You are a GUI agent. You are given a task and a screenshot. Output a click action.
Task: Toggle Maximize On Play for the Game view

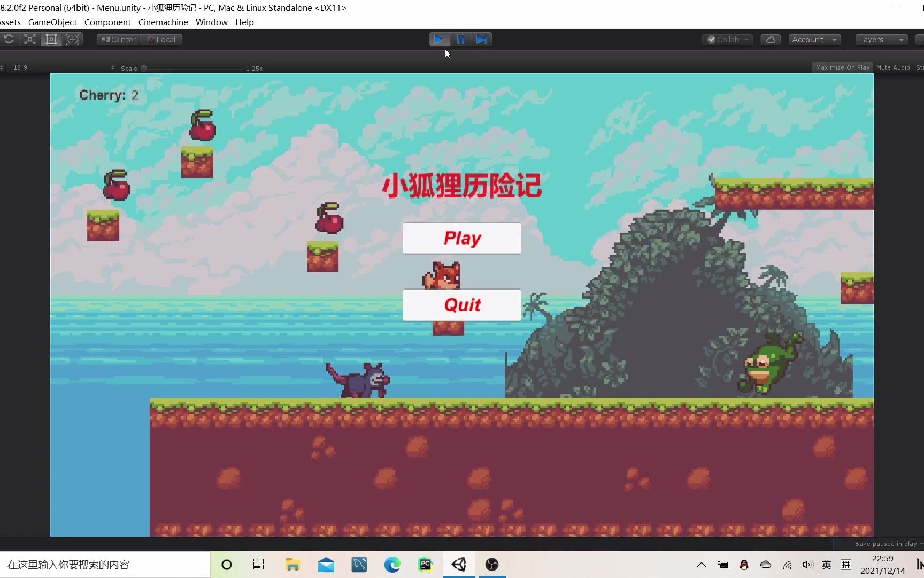(842, 67)
